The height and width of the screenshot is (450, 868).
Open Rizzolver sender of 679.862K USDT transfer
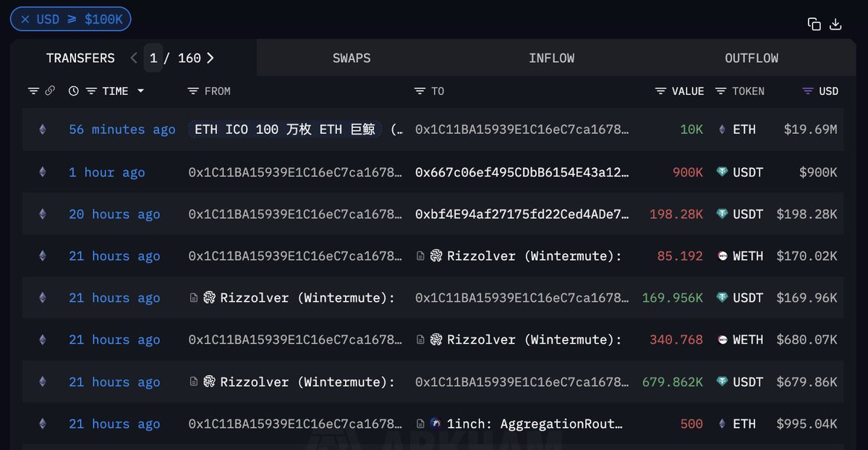pyautogui.click(x=307, y=382)
